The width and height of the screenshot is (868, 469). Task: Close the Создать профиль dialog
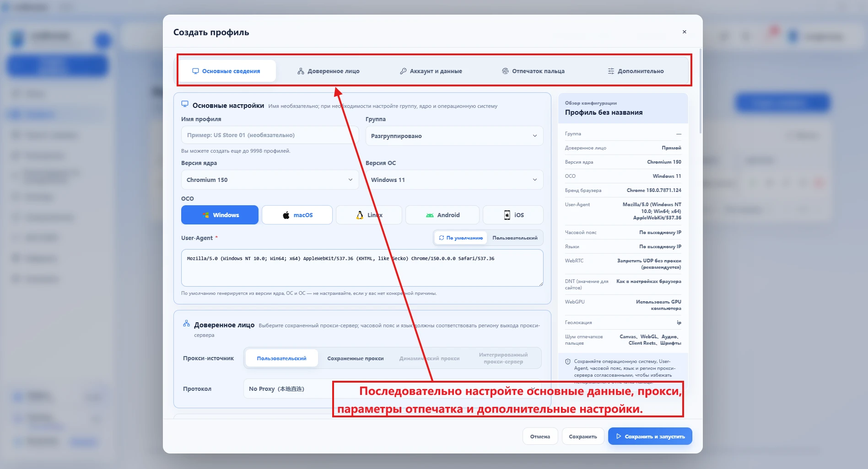pos(685,32)
